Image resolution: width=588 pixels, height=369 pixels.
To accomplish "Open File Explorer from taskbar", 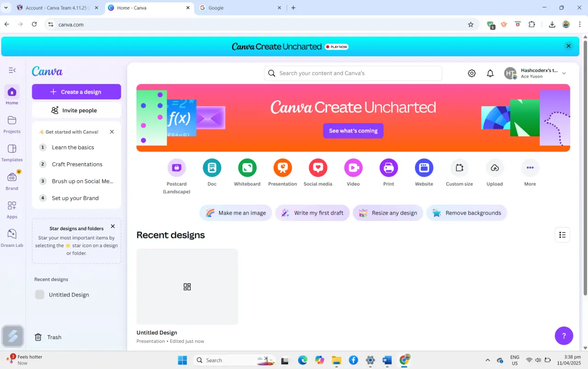I will (x=337, y=360).
